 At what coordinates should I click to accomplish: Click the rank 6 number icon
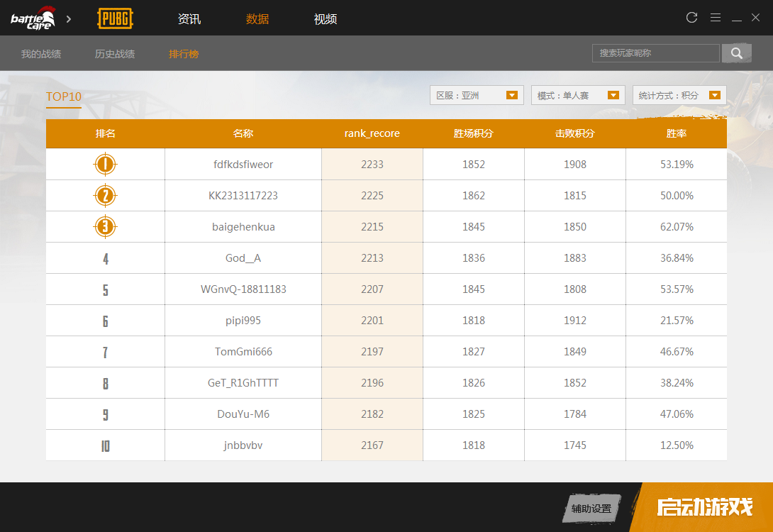click(106, 321)
